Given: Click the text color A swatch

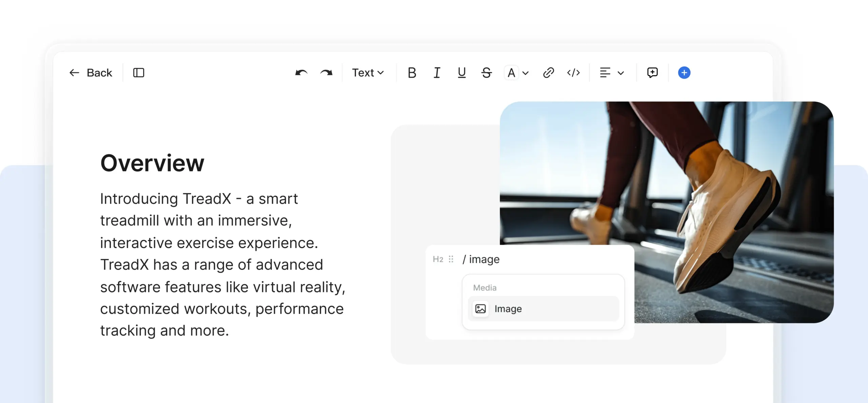Looking at the screenshot, I should [x=511, y=73].
